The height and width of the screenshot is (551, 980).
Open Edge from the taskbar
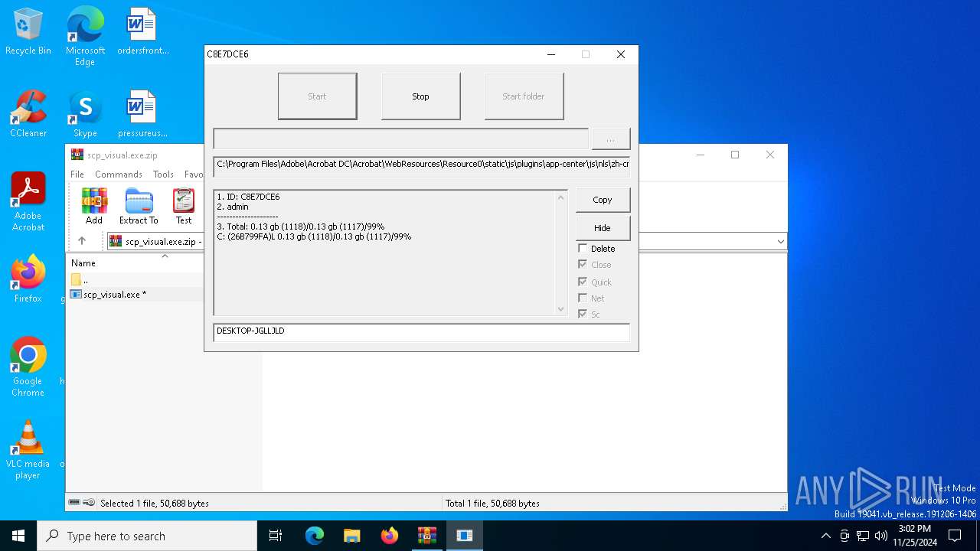[x=315, y=536]
